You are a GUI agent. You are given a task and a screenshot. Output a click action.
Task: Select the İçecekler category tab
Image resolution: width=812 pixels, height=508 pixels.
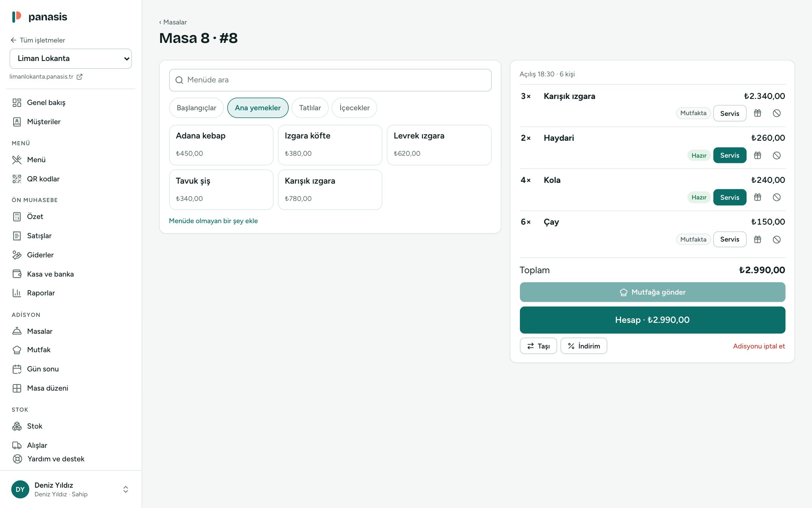(x=354, y=108)
